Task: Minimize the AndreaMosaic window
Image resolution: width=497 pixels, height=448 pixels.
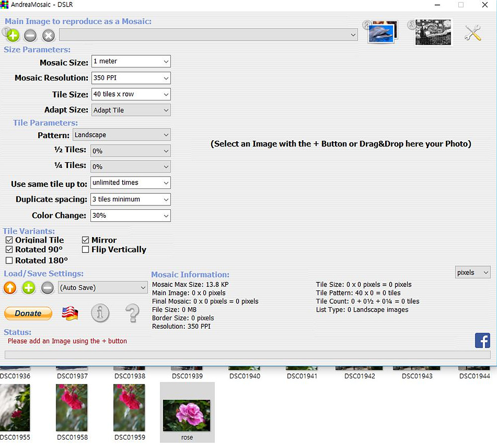Action: point(437,5)
